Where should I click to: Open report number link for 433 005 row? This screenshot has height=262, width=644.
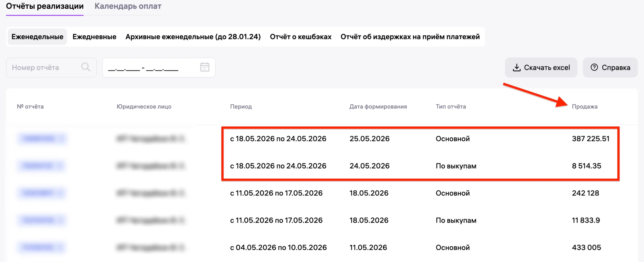[x=41, y=247]
